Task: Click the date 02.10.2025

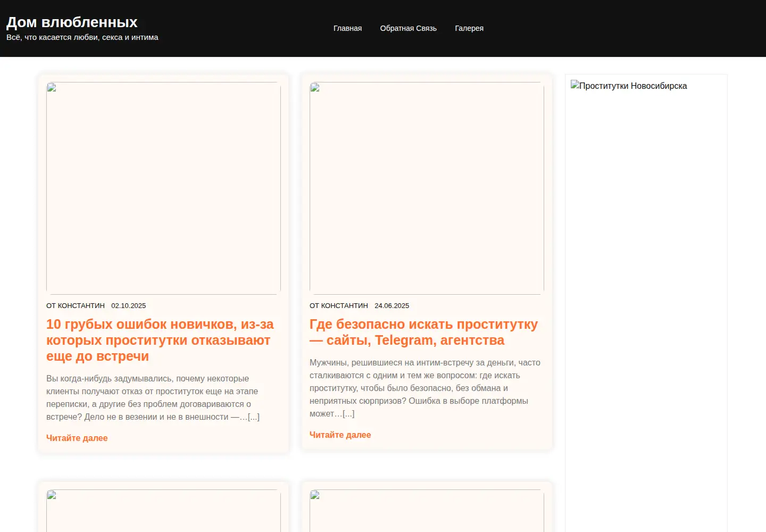Action: [128, 306]
